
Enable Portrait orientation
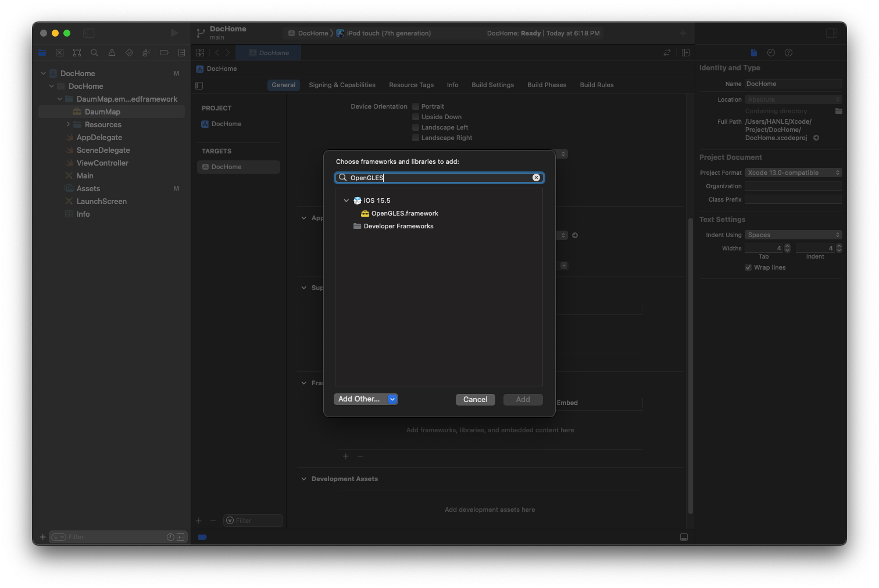tap(416, 106)
